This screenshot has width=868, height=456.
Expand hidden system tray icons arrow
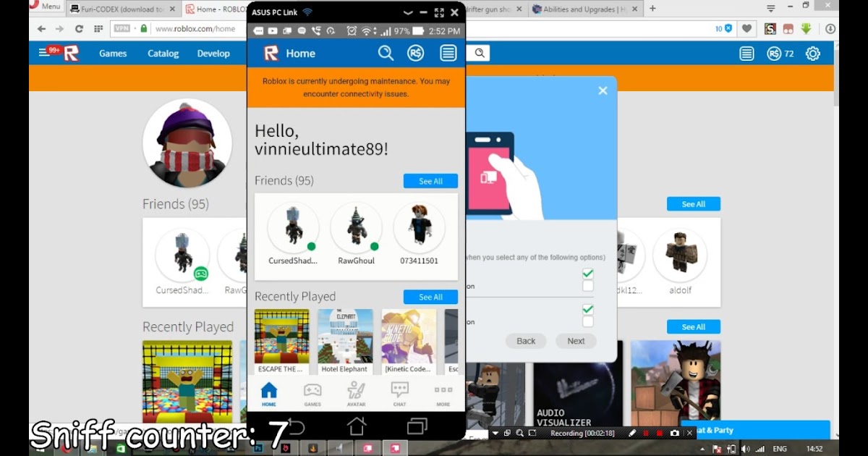click(x=701, y=449)
